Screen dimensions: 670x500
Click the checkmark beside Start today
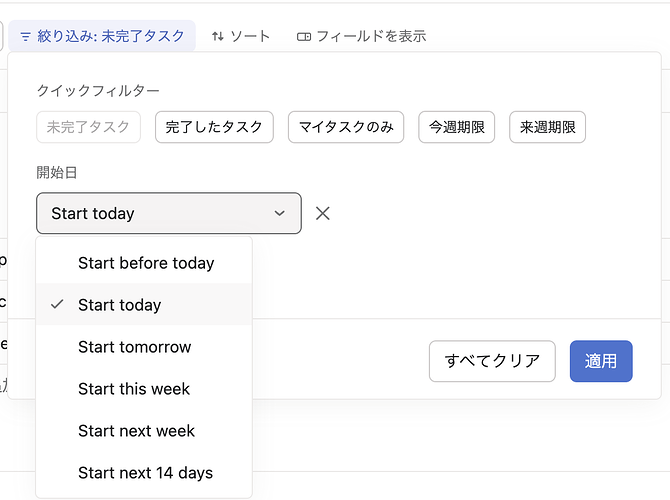tap(57, 305)
